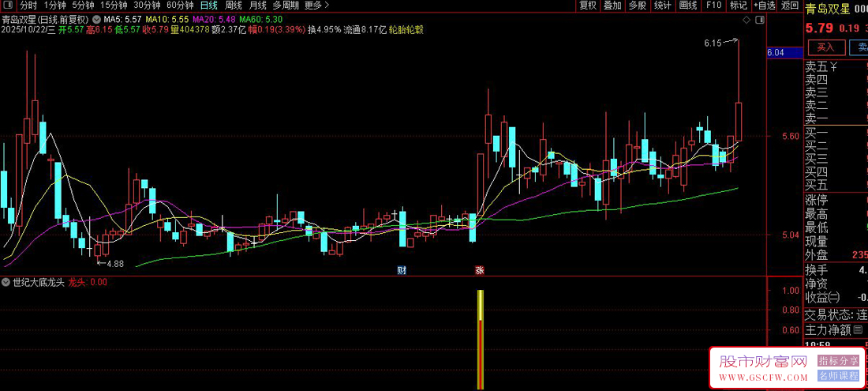
Task: Toggle the right panel icon beside diamond
Action: click(x=759, y=20)
